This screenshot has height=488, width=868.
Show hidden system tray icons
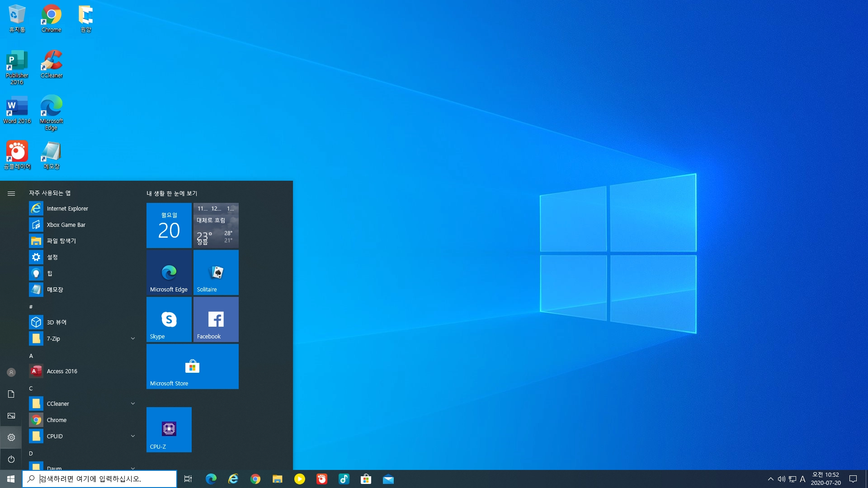(770, 479)
